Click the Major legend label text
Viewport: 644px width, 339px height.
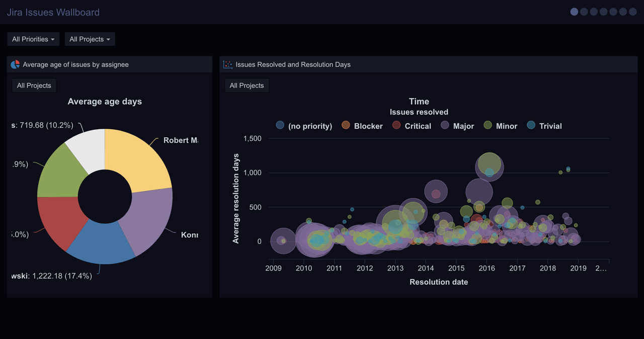[463, 126]
